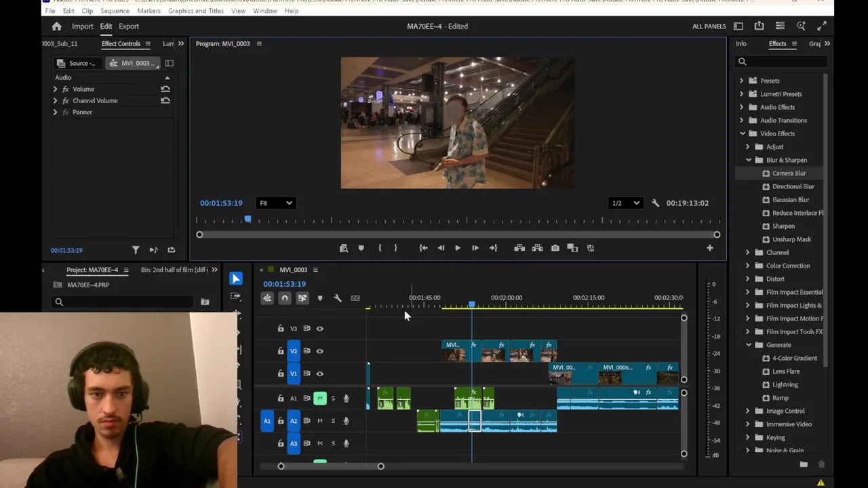868x488 pixels.
Task: Open Quick Export share icon
Action: pyautogui.click(x=759, y=26)
